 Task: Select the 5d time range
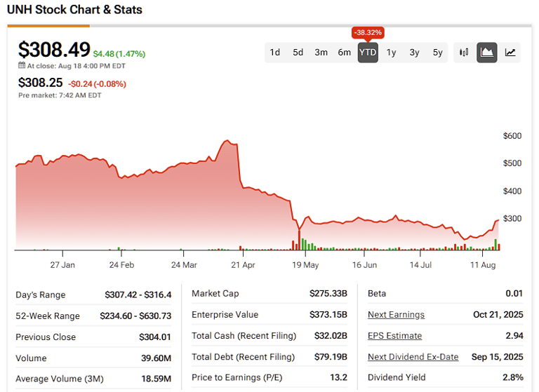click(298, 52)
